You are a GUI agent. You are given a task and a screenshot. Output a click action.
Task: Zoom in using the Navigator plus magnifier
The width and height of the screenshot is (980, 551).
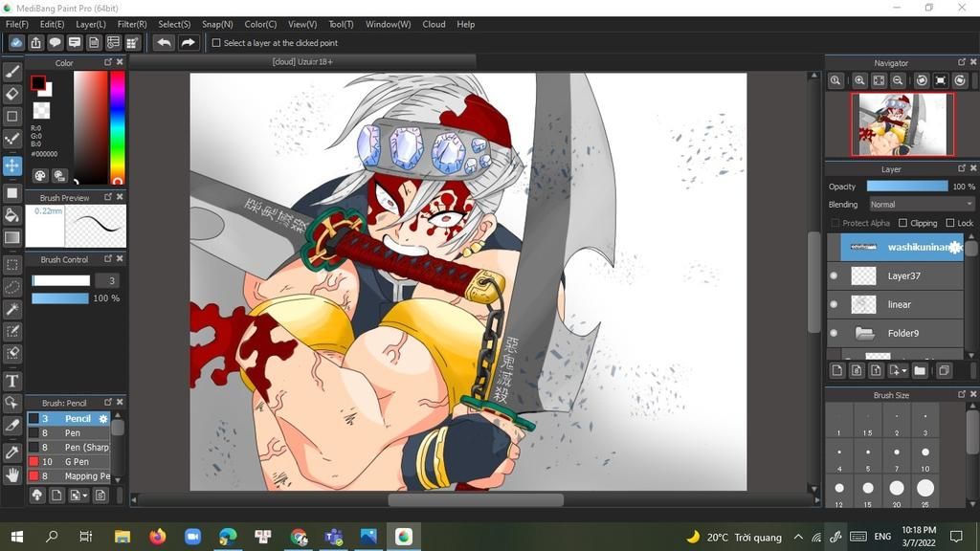point(859,80)
